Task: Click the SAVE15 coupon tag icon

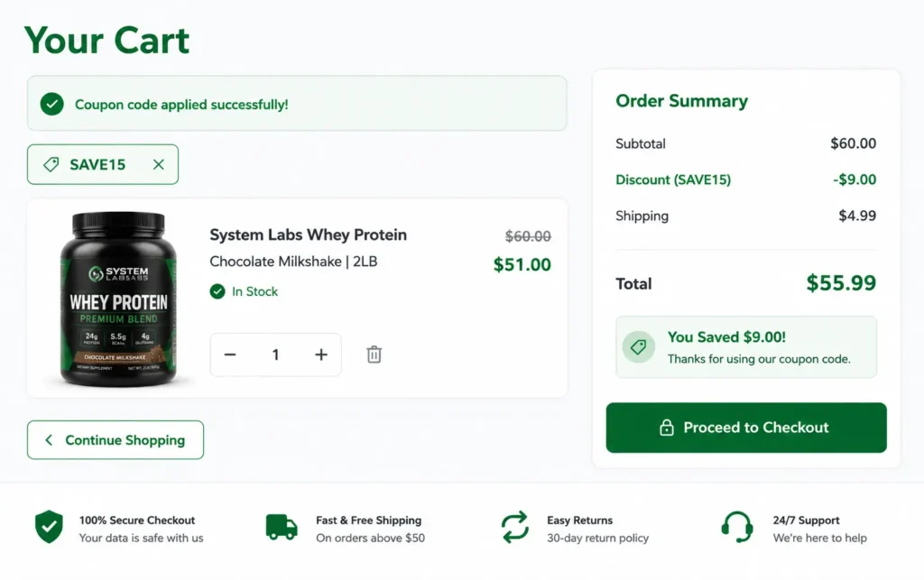Action: [51, 164]
